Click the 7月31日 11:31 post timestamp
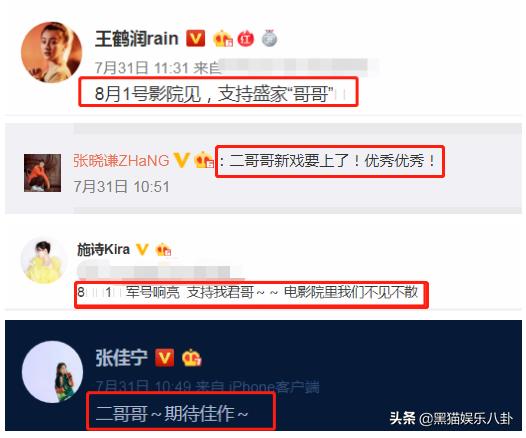Viewport: 526px width, 438px height. [x=142, y=68]
